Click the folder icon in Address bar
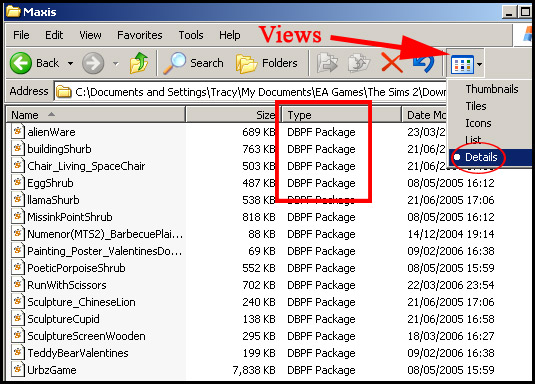The height and width of the screenshot is (384, 535). point(63,91)
